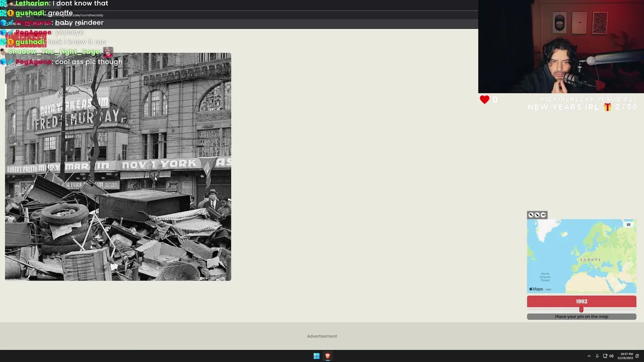Open the Legal link on the map
The height and width of the screenshot is (362, 644).
[x=548, y=290]
